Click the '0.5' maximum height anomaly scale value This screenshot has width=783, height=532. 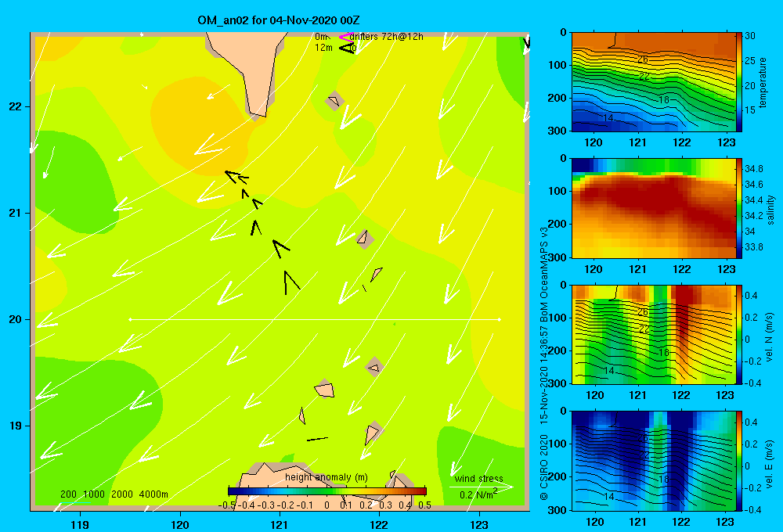point(424,505)
